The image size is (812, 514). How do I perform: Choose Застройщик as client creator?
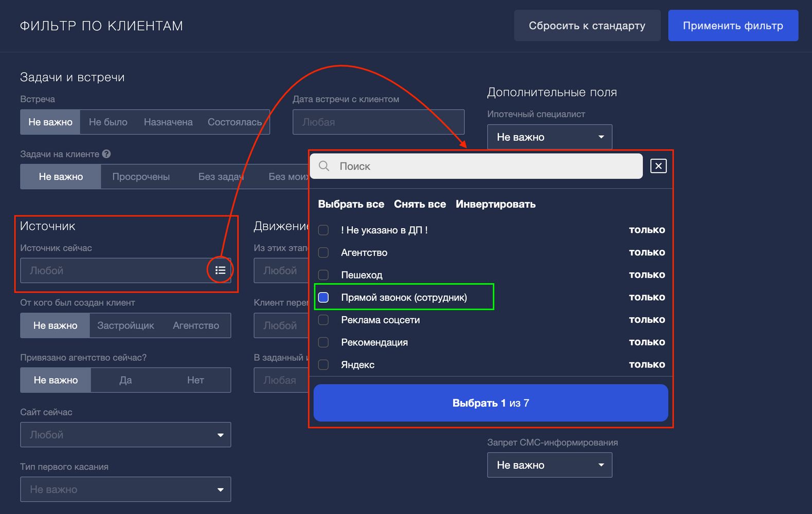point(125,325)
